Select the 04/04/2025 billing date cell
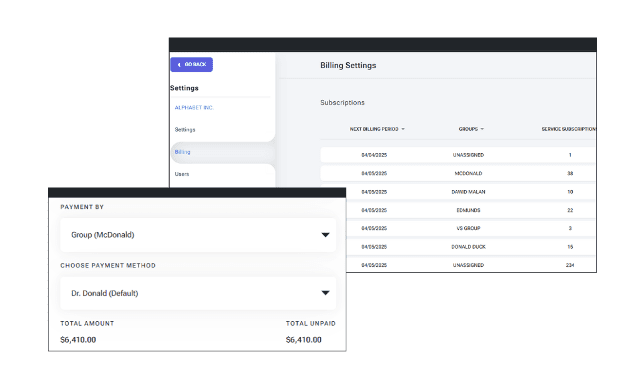Image resolution: width=624 pixels, height=376 pixels. click(x=374, y=155)
